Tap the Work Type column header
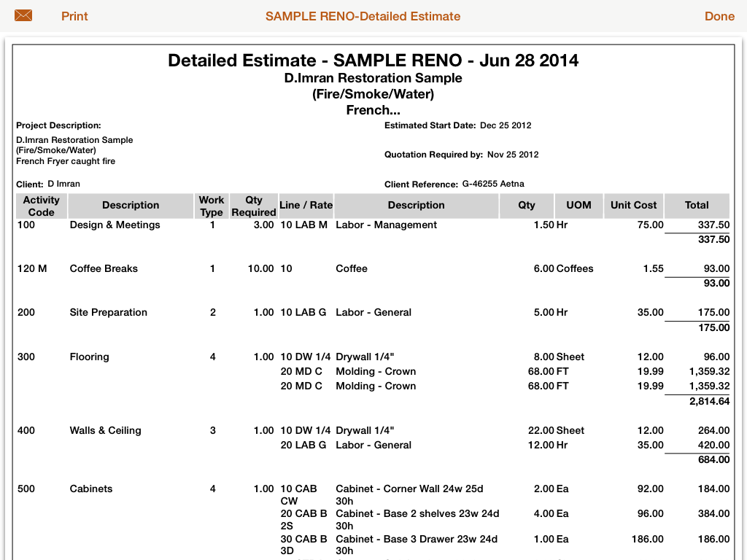Viewport: 747px width, 560px height. point(212,206)
